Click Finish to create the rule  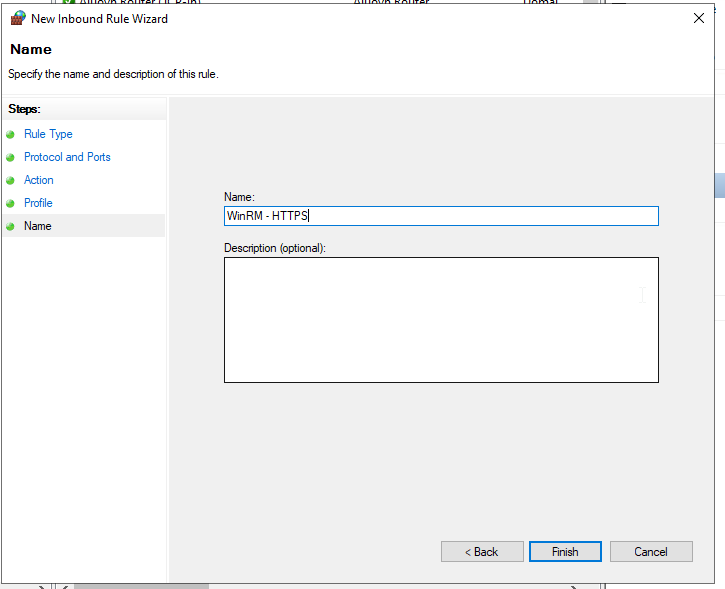565,552
